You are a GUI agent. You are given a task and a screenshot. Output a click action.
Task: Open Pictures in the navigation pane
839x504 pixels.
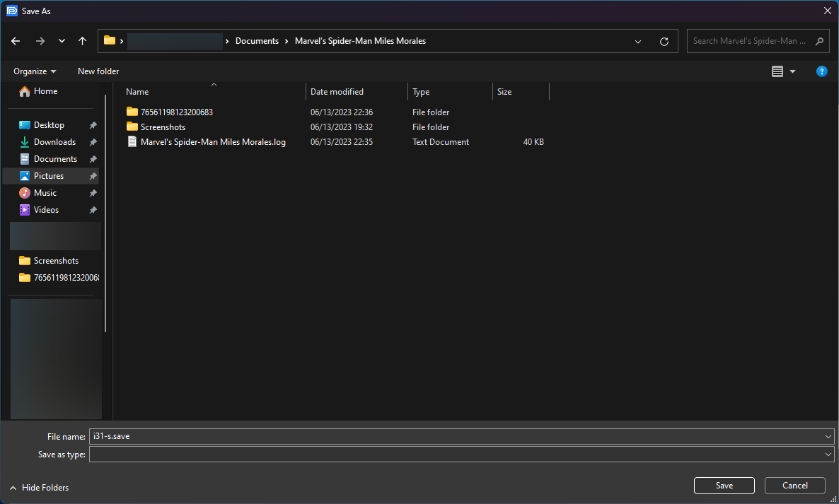point(49,176)
